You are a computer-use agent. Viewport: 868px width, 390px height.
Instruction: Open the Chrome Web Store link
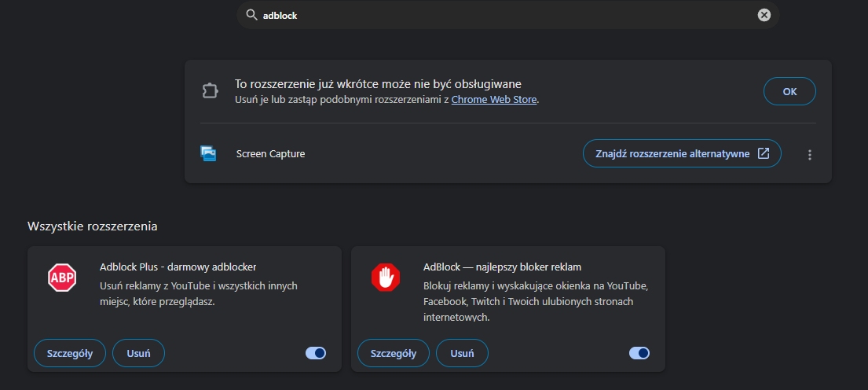coord(494,101)
